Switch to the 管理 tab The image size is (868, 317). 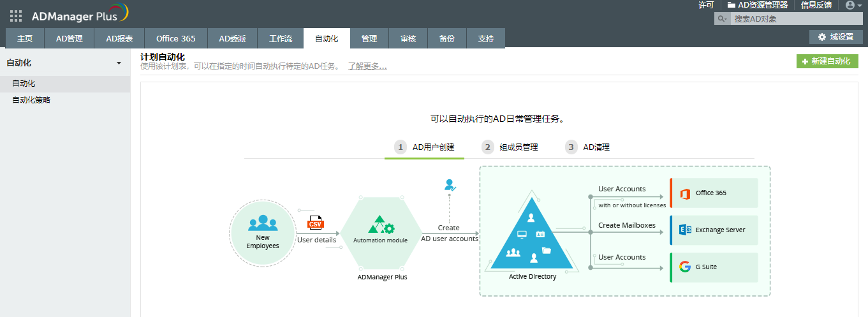click(x=369, y=38)
